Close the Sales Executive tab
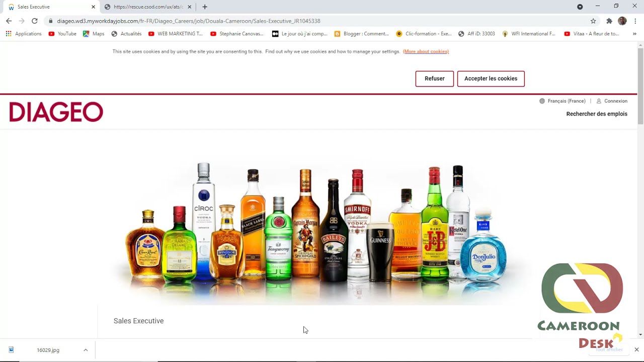This screenshot has height=362, width=644. tap(93, 7)
